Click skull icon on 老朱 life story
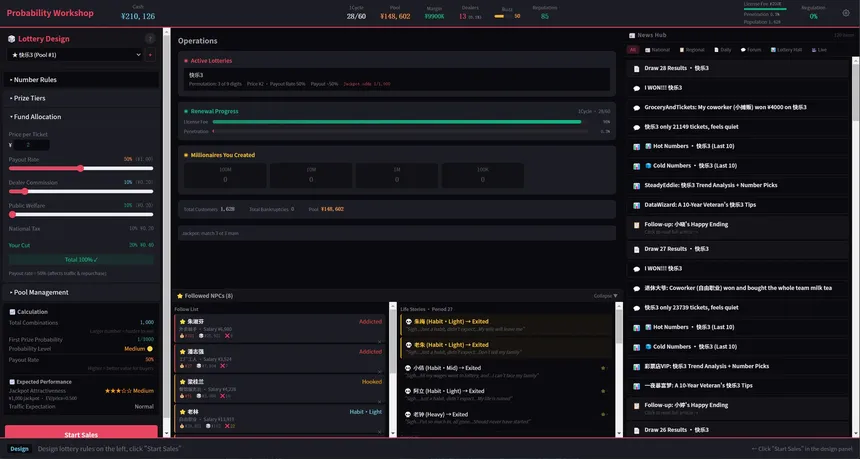Viewport: 860px width, 459px height. coord(409,345)
